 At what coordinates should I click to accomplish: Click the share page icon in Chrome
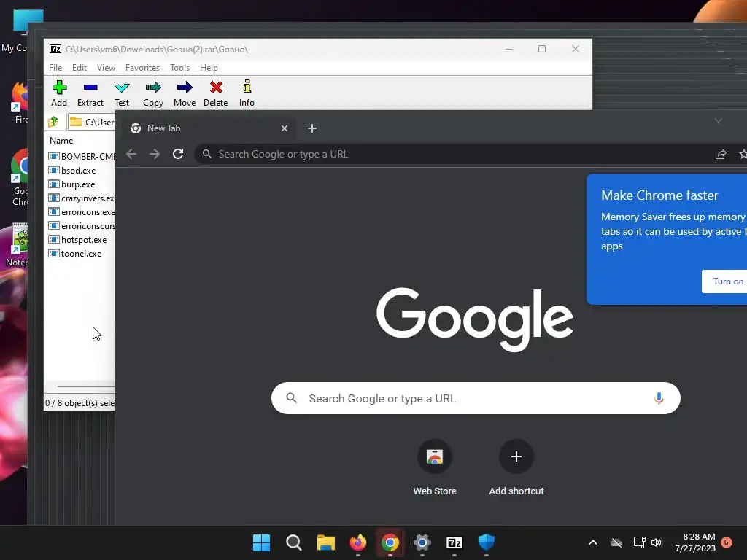pos(720,155)
